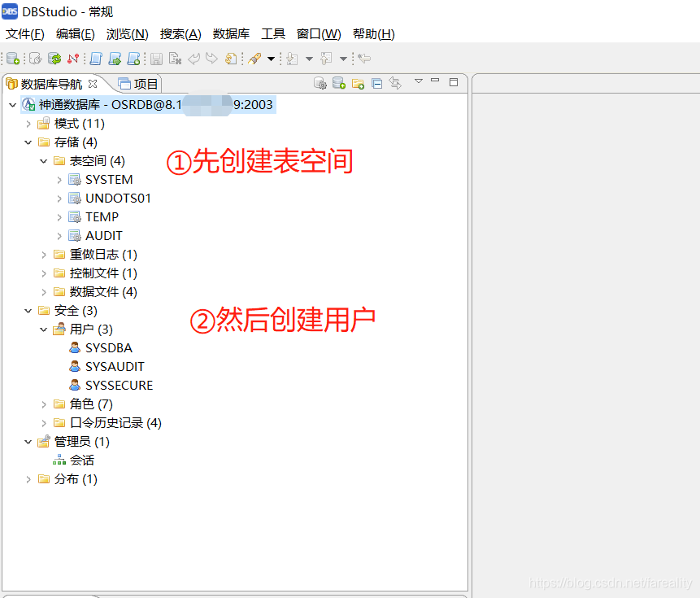The width and height of the screenshot is (700, 598).
Task: Toggle link with editor arrows icon
Action: click(x=395, y=83)
